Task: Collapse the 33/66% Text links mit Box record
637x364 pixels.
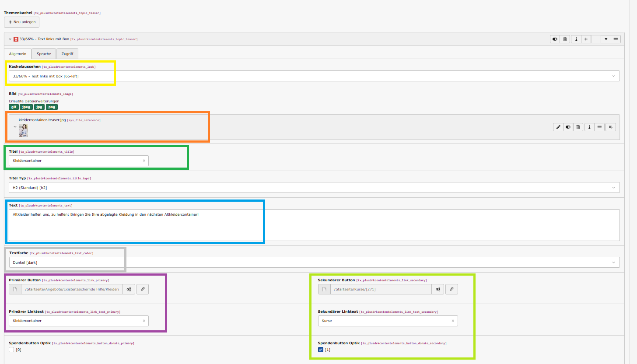Action: pos(10,39)
